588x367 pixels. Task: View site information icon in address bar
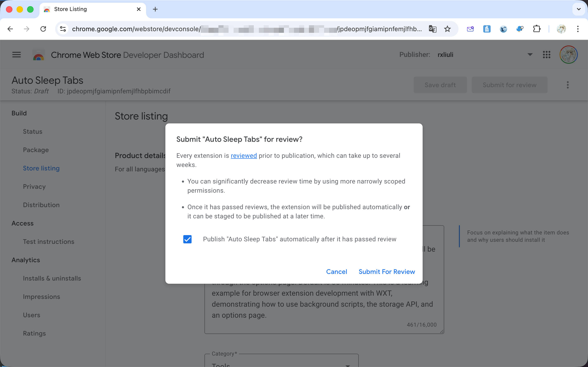click(x=63, y=29)
